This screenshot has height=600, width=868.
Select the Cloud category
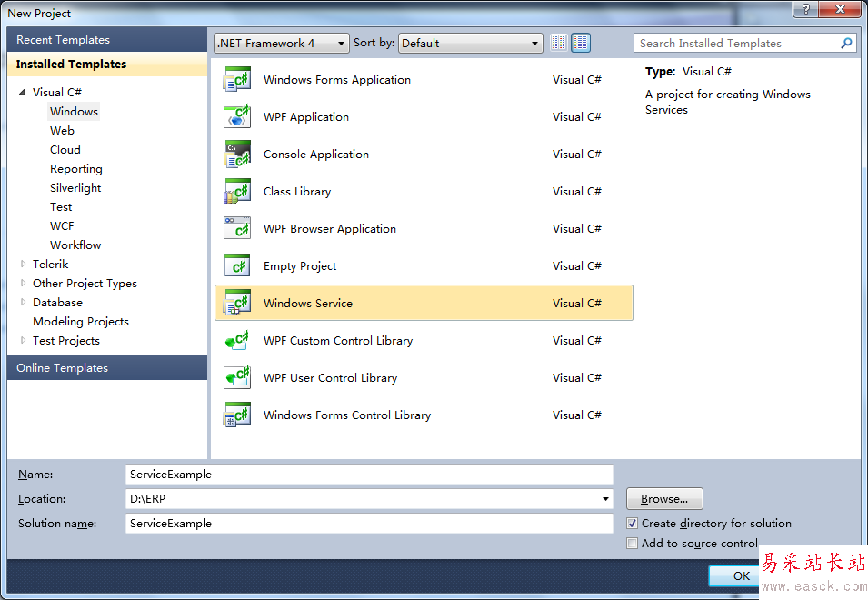pyautogui.click(x=65, y=149)
